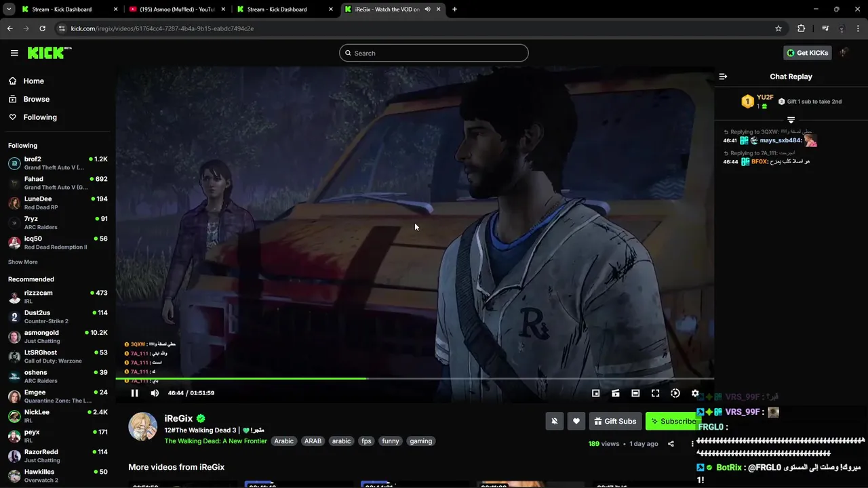Seek on the video progress bar

point(414,378)
